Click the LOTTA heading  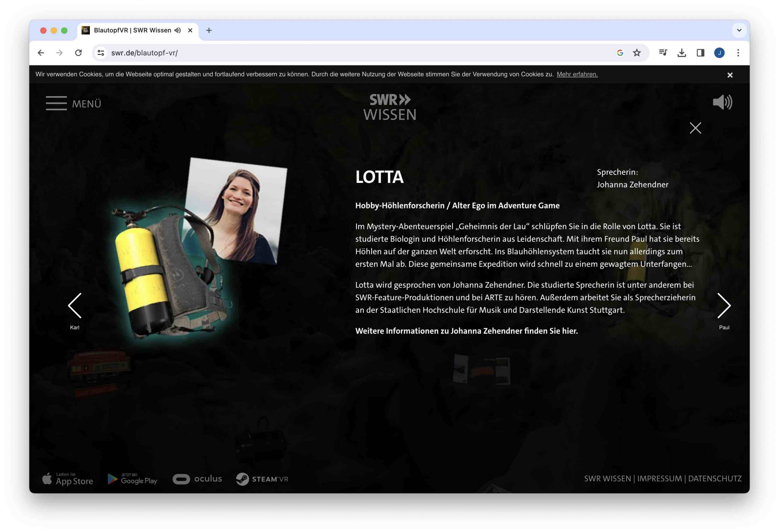click(x=379, y=177)
